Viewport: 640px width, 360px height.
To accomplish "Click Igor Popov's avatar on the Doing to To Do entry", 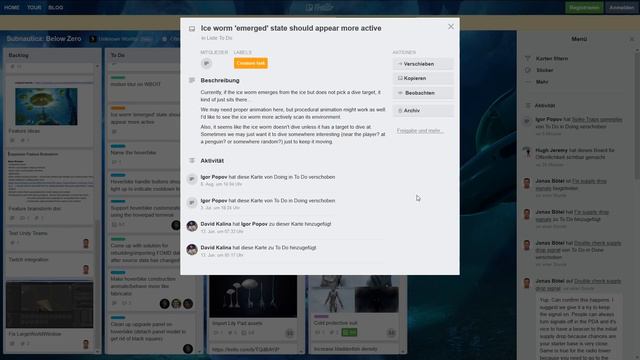I will (192, 179).
